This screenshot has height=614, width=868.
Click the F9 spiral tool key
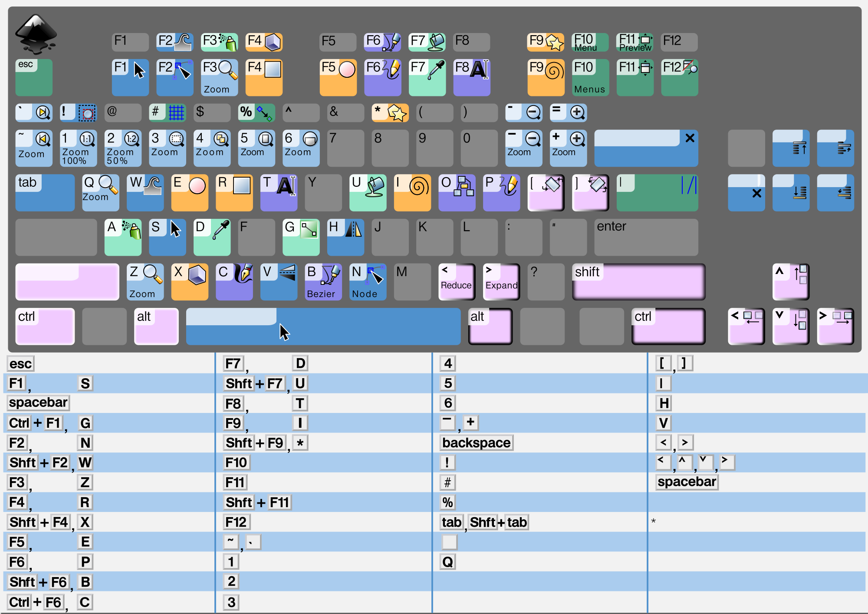click(546, 77)
